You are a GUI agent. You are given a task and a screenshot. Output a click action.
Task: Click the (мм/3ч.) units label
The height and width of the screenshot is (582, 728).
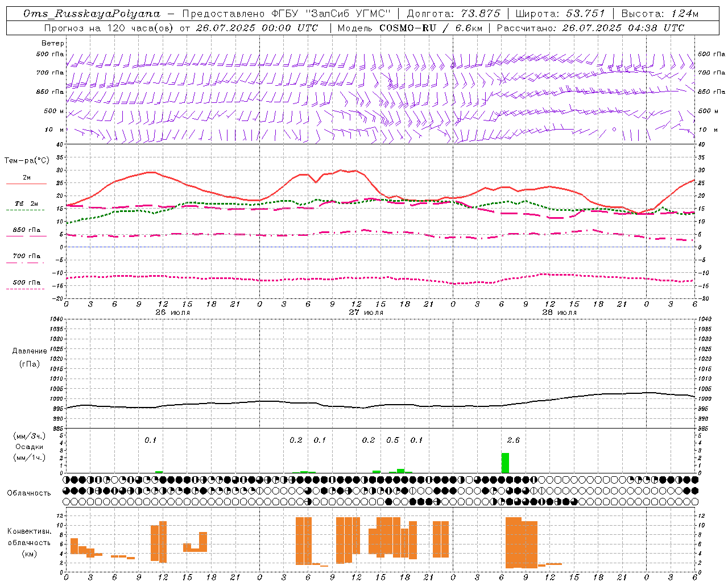[30, 436]
